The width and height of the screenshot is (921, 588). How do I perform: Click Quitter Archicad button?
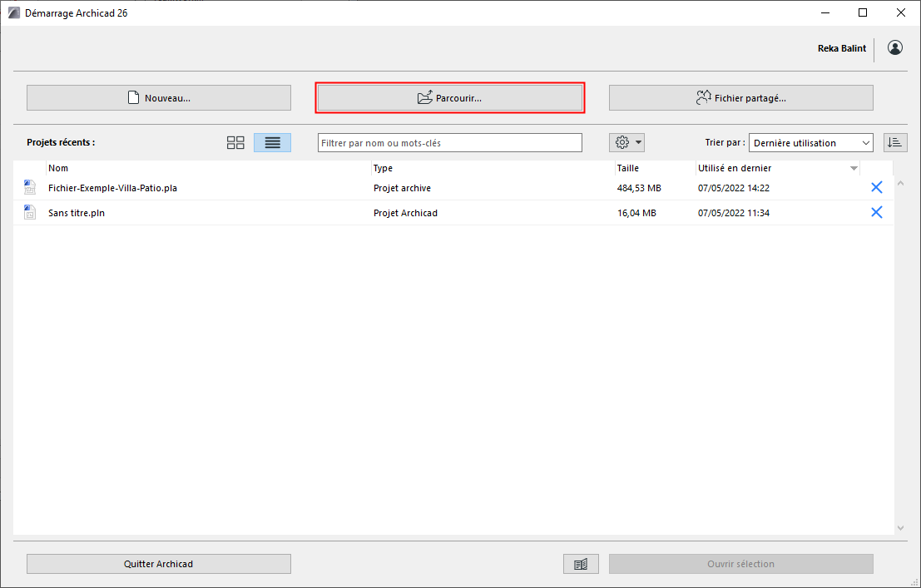tap(159, 564)
